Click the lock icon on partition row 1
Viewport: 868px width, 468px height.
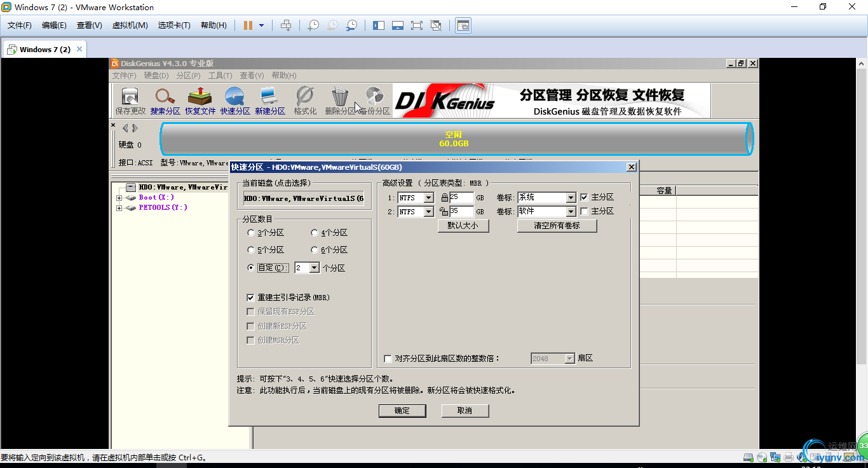tap(445, 198)
